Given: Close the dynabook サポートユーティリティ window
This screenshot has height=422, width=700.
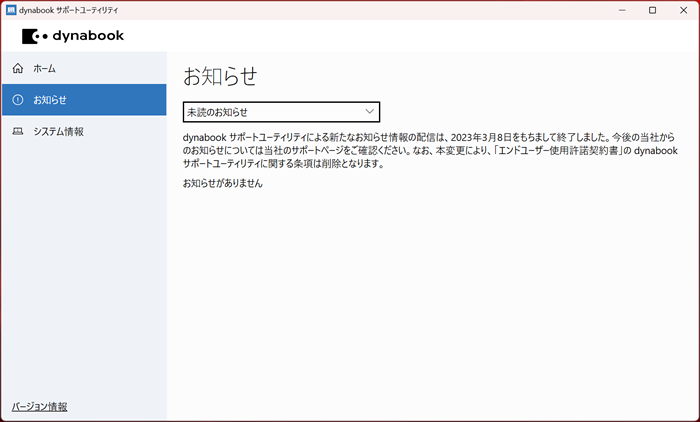Looking at the screenshot, I should [x=683, y=10].
